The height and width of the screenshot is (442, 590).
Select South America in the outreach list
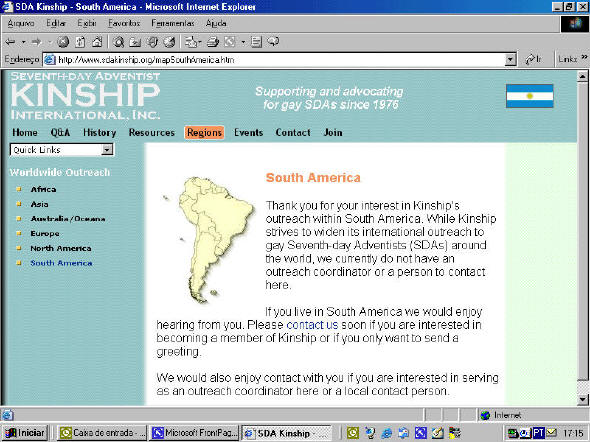point(61,263)
